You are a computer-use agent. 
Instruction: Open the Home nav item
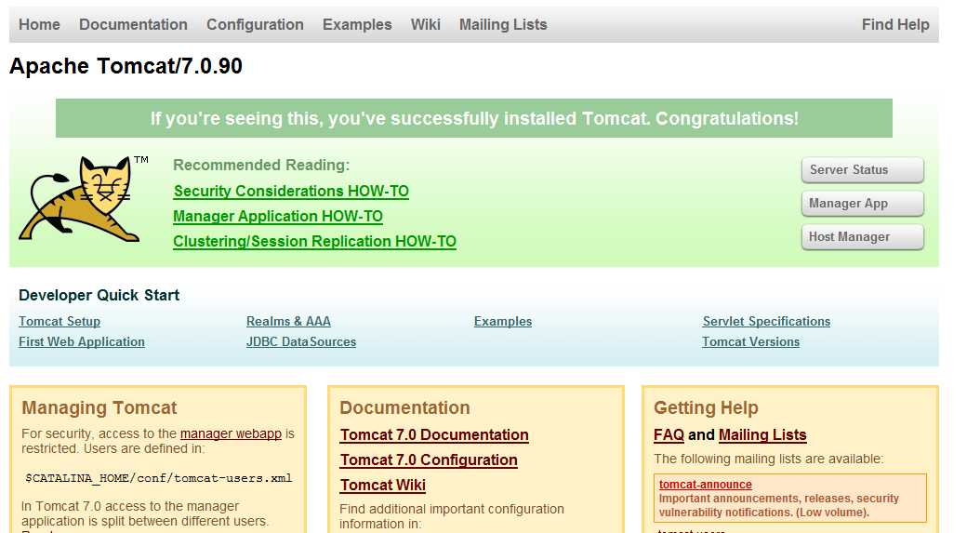click(39, 24)
